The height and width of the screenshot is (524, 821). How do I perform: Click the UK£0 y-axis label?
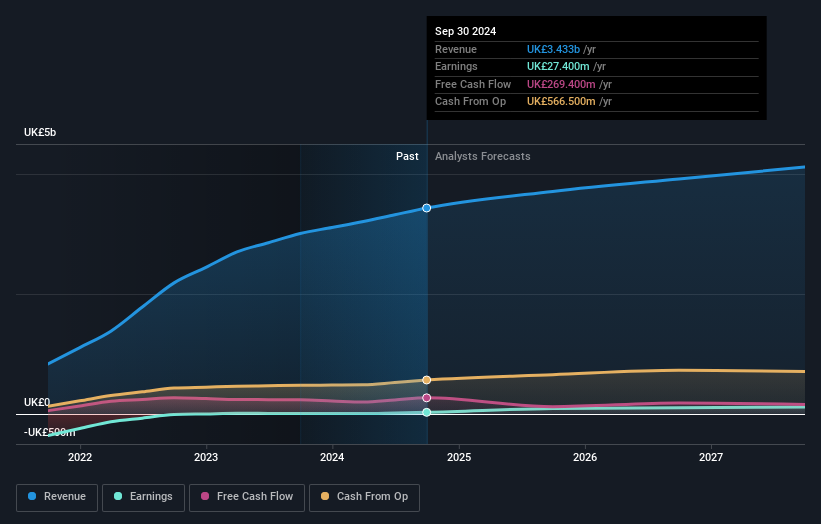click(37, 402)
